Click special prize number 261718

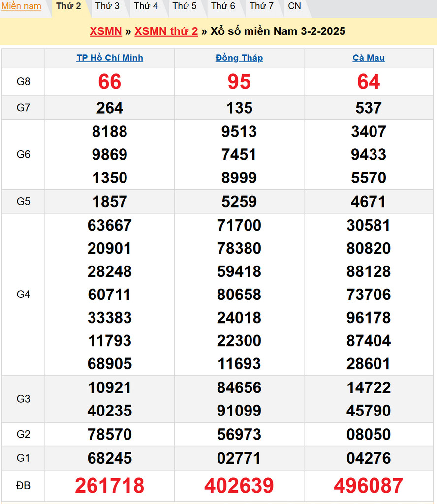pos(110,486)
